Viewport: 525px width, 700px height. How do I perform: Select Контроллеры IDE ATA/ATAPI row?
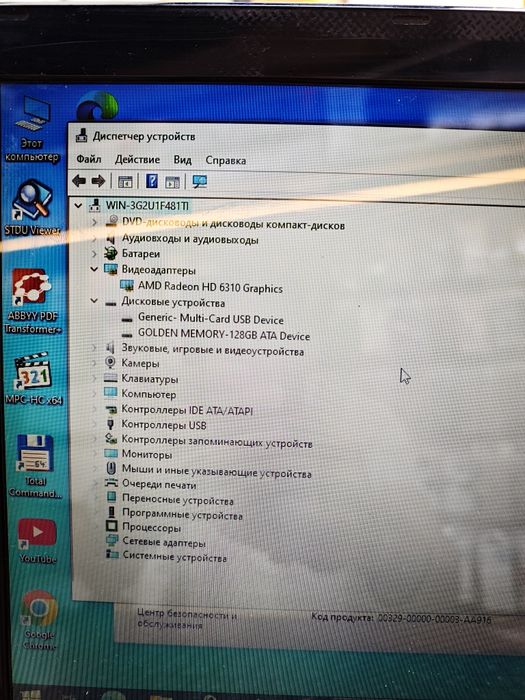point(187,409)
